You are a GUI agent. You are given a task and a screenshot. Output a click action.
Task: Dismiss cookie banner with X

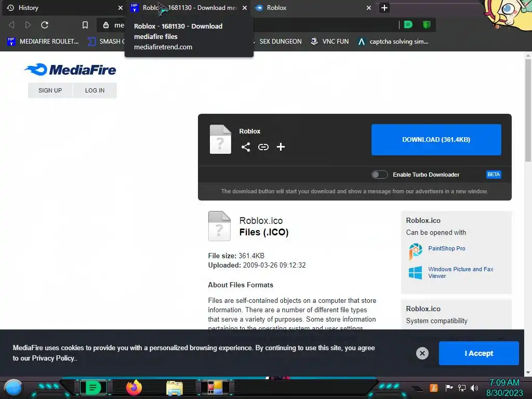click(422, 353)
